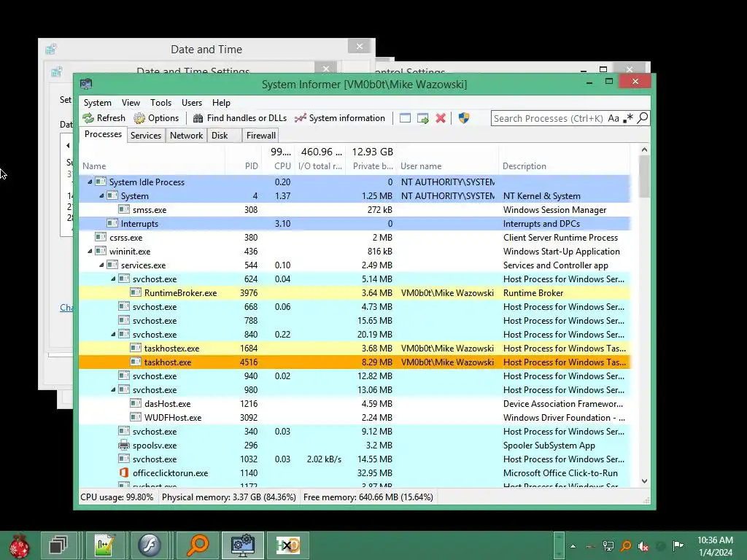
Task: Sort by Private bytes column header
Action: (x=371, y=166)
